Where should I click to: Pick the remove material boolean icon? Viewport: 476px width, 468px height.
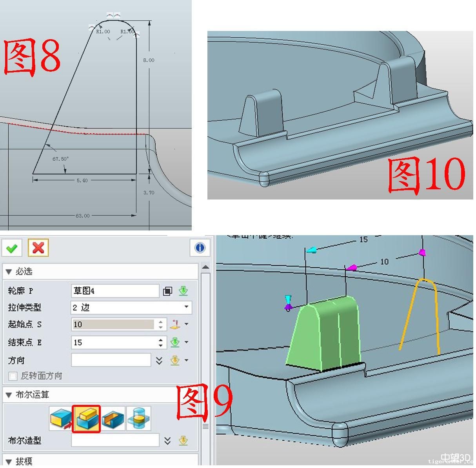tap(113, 419)
